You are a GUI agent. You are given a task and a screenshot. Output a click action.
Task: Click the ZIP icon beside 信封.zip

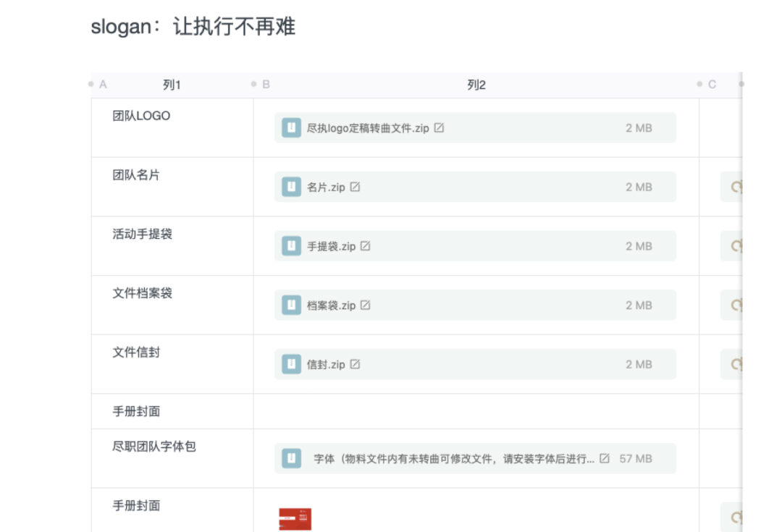tap(290, 364)
